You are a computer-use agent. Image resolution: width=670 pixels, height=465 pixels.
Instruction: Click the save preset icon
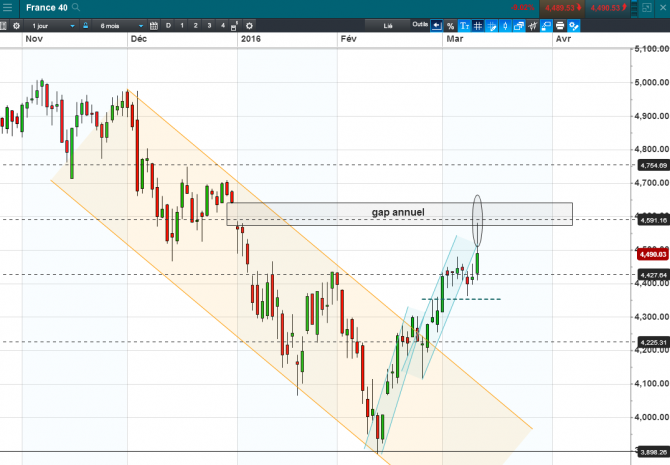pos(234,26)
